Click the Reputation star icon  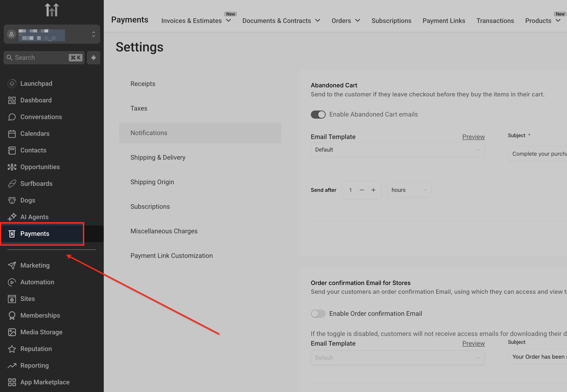pos(12,349)
